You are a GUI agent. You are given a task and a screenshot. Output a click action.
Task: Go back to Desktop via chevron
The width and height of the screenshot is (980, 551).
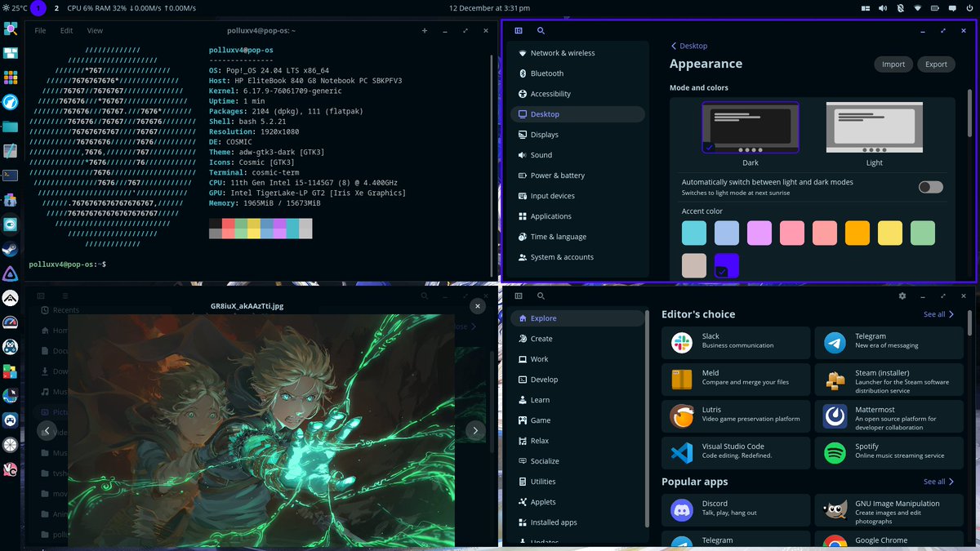(674, 47)
